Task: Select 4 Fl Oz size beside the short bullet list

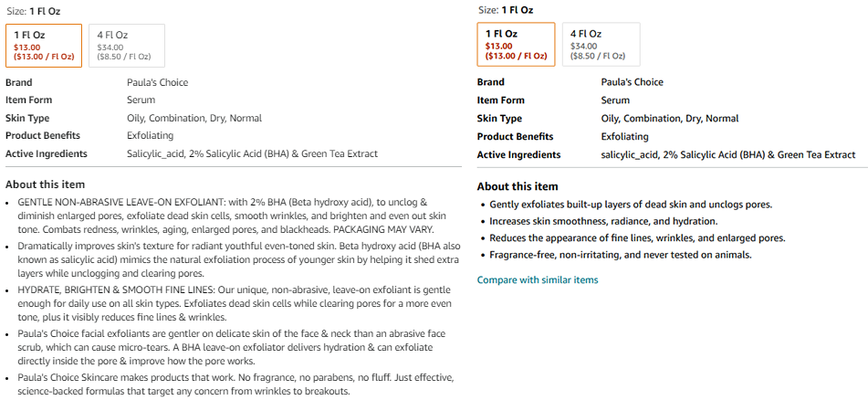Action: click(601, 44)
